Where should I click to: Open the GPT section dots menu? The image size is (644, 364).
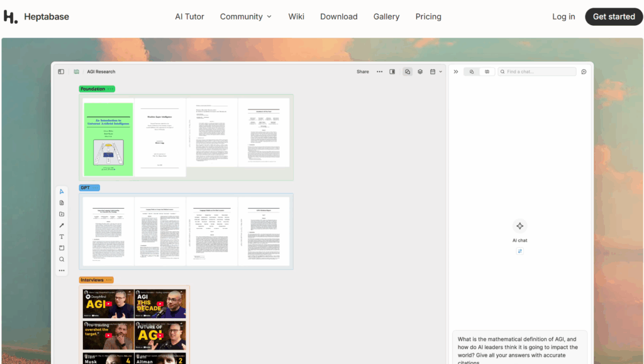(x=95, y=187)
